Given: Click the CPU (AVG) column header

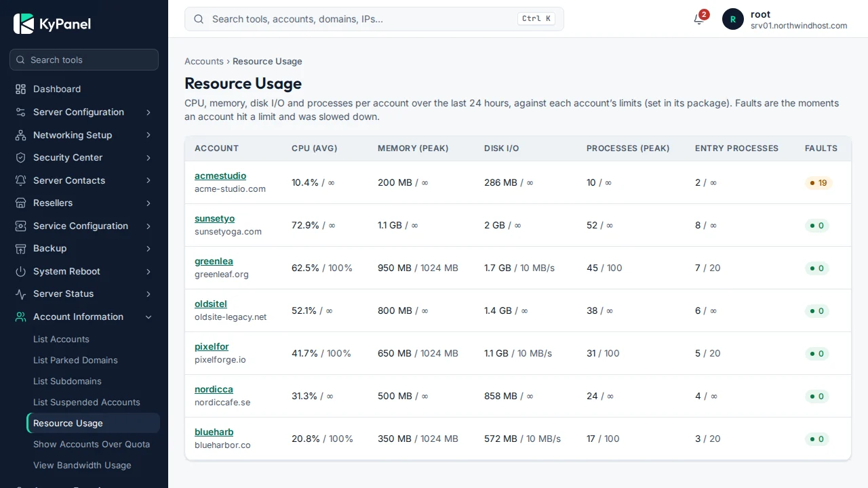Looking at the screenshot, I should [314, 148].
